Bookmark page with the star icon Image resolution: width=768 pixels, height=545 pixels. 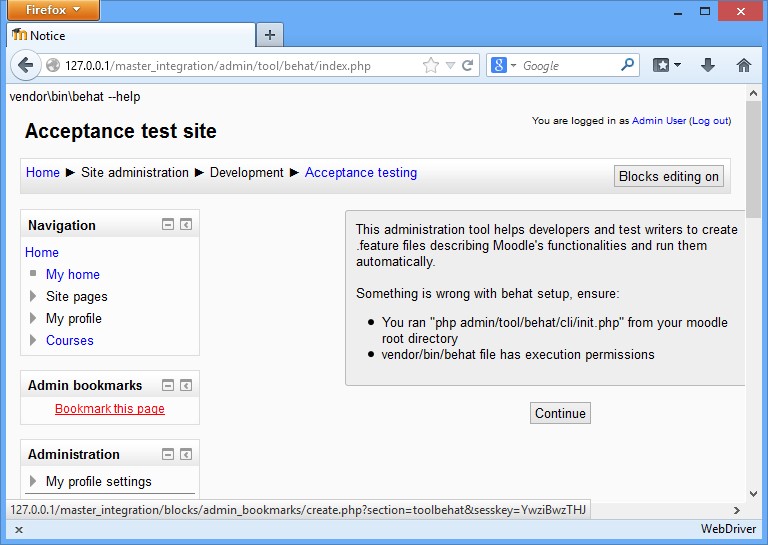431,65
